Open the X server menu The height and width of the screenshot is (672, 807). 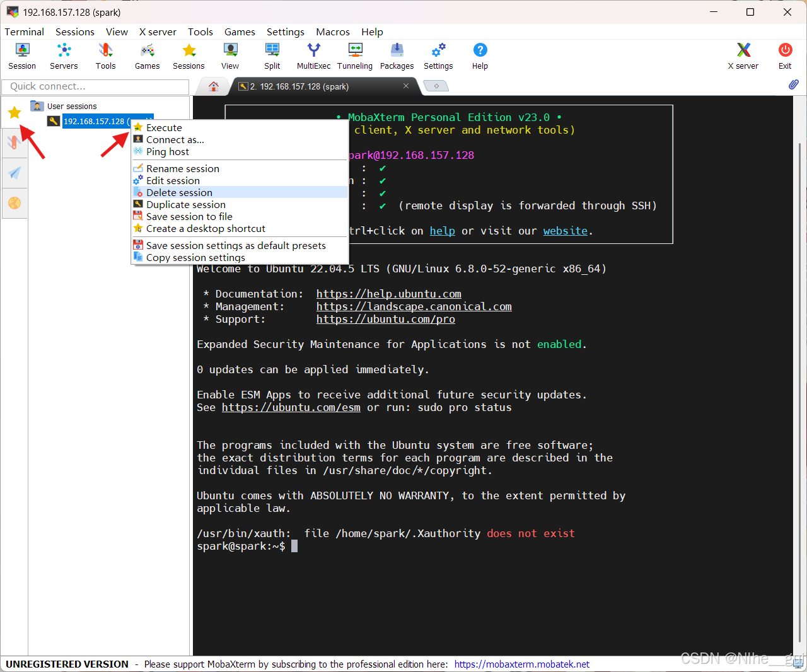[x=158, y=32]
